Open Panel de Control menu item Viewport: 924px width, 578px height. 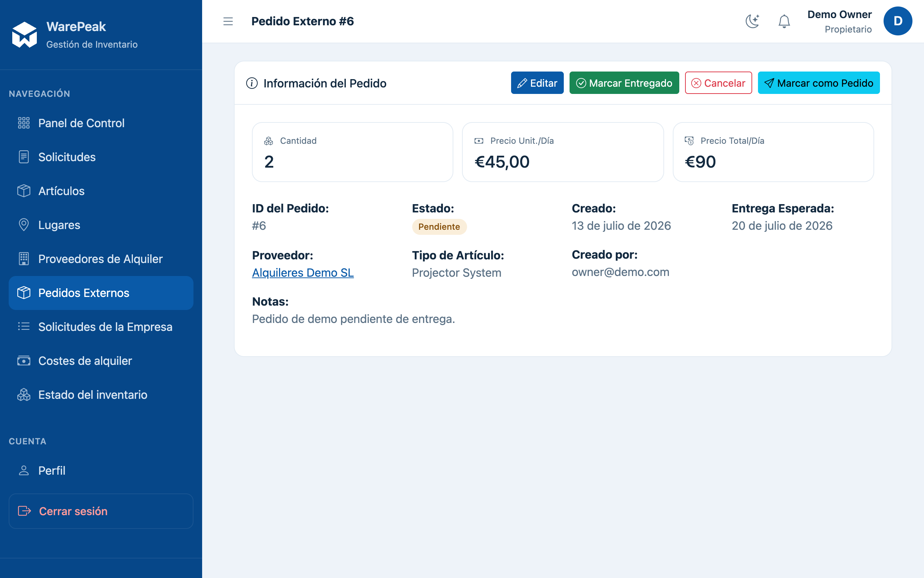click(x=101, y=123)
